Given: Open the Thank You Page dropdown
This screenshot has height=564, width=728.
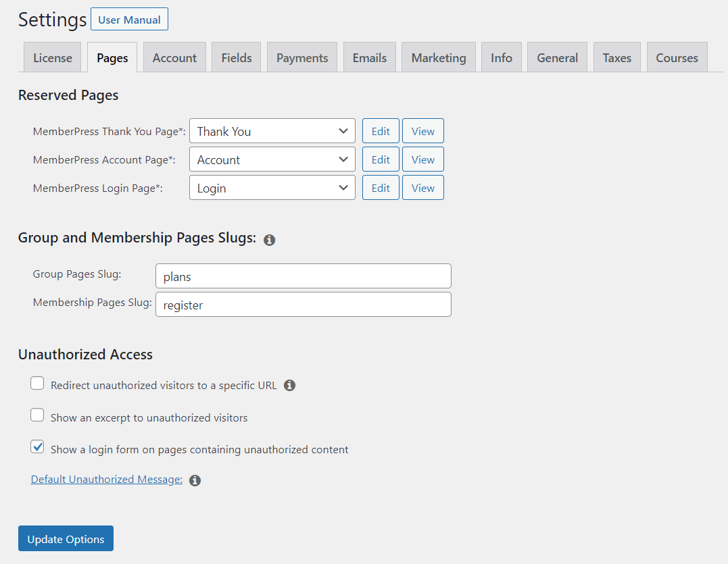Looking at the screenshot, I should 272,131.
